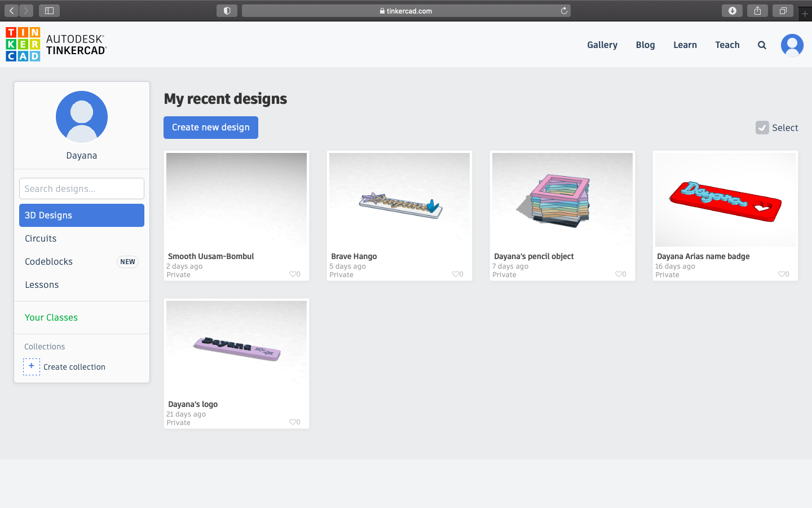Enable the Select mode checkbox
Viewport: 812px width, 508px height.
[x=762, y=128]
